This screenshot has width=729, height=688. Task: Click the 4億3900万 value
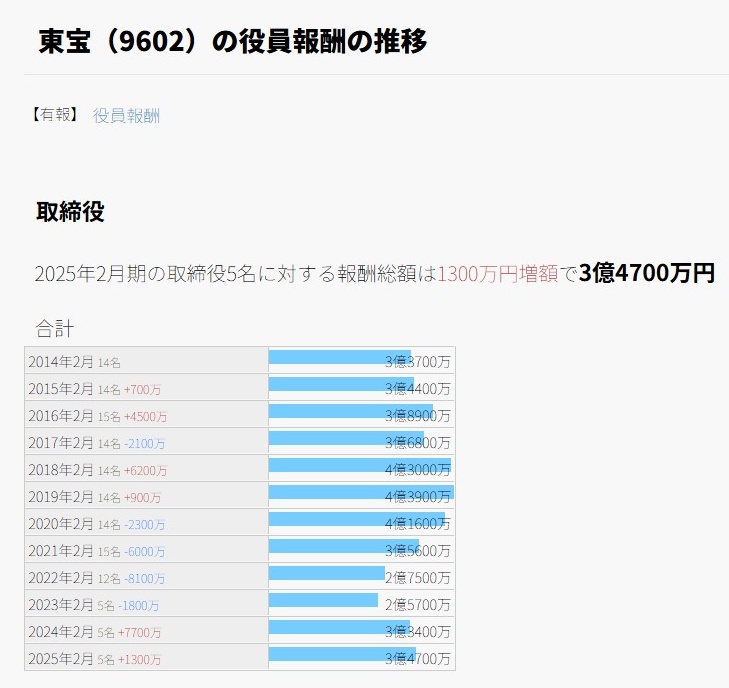click(x=418, y=497)
